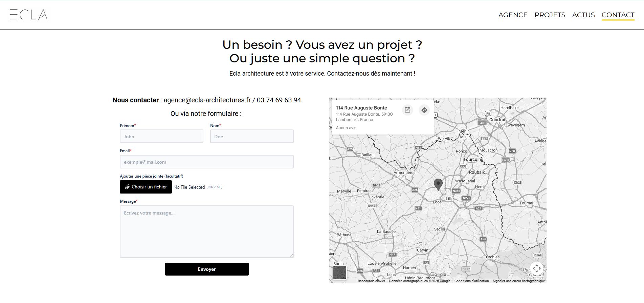Click in the Message text area

pos(206,231)
